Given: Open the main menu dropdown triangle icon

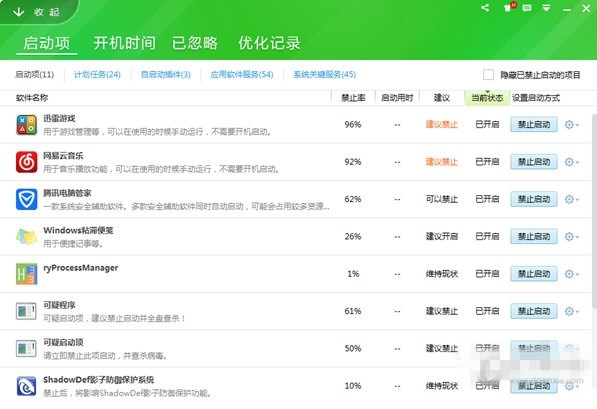Looking at the screenshot, I should click(x=546, y=8).
